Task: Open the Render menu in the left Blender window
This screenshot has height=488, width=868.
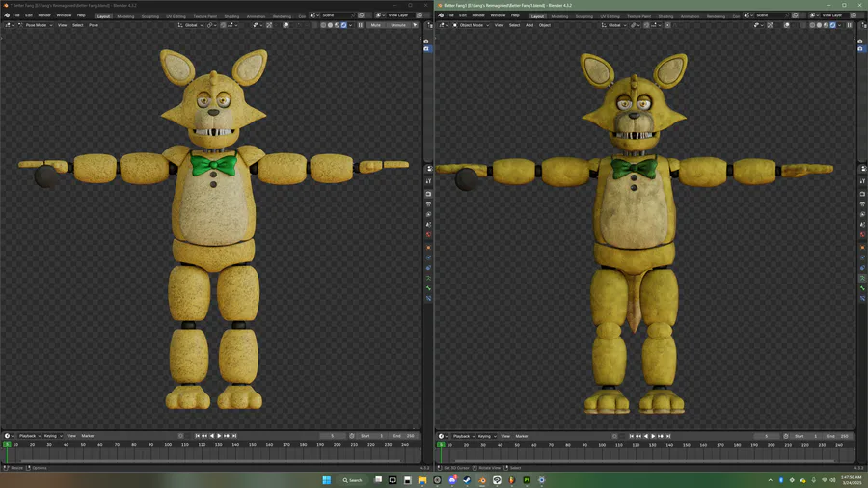Action: click(x=44, y=15)
